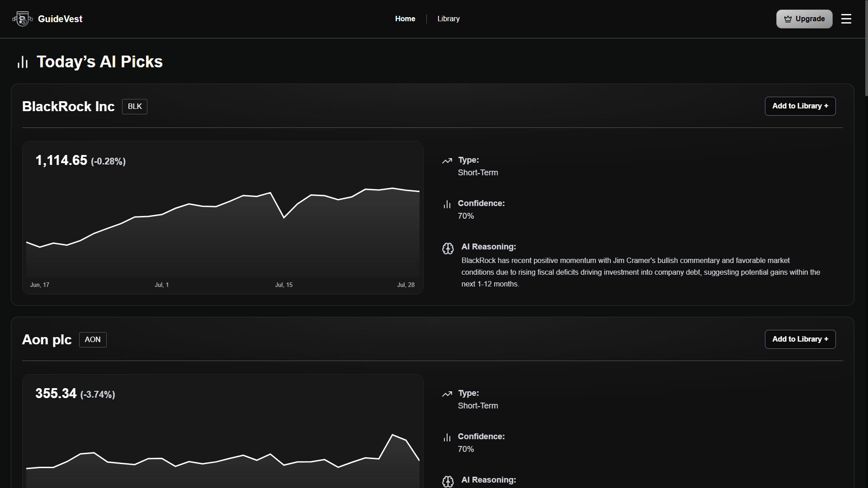Open the Library tab
Screen dimensions: 868x488
point(448,19)
